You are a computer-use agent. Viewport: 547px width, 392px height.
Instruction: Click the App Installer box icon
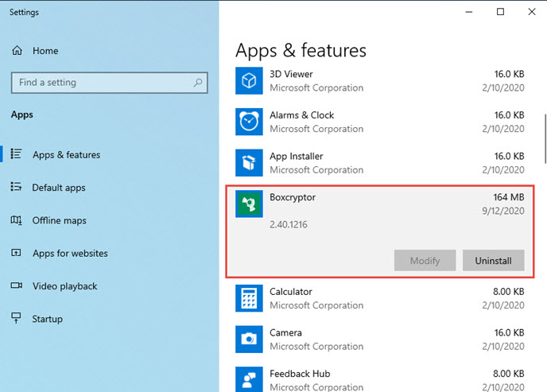(249, 163)
